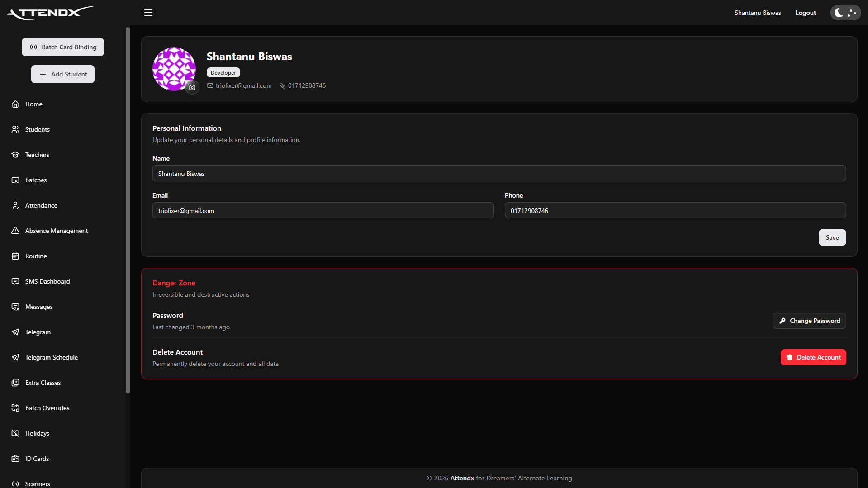The image size is (868, 488).
Task: Click the Absence Management warning icon
Action: click(15, 231)
